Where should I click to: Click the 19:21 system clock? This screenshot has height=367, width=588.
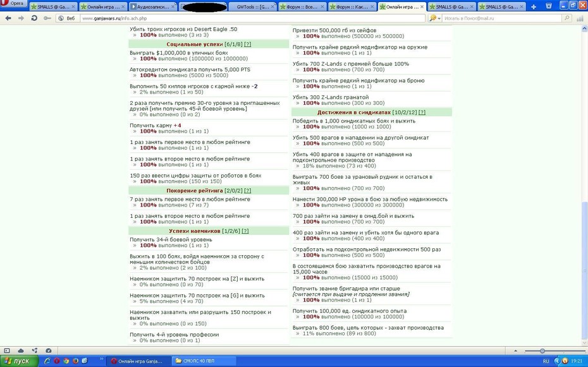tap(577, 361)
